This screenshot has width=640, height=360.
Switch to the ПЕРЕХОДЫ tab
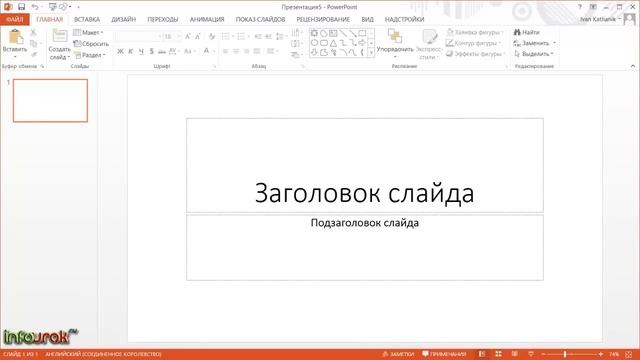pos(162,19)
